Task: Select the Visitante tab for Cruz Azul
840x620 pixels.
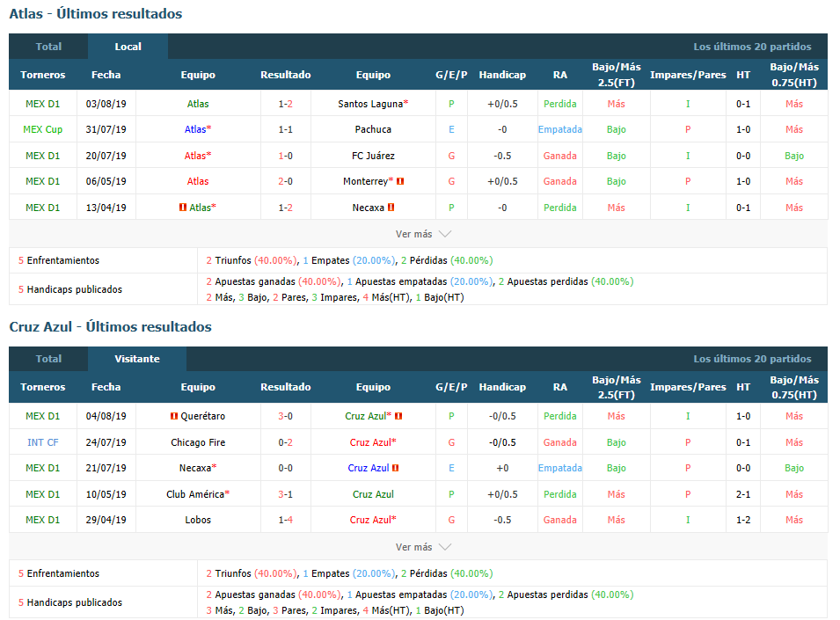Action: pos(137,359)
